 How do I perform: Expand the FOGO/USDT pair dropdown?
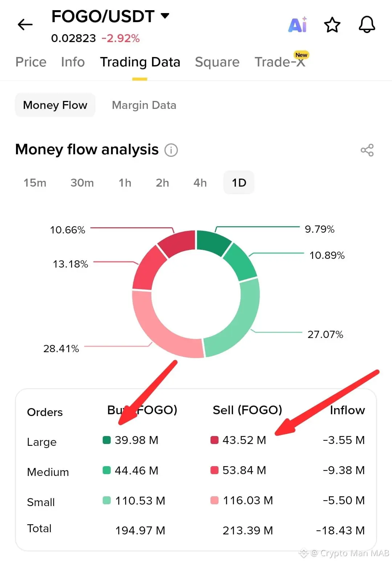click(165, 16)
